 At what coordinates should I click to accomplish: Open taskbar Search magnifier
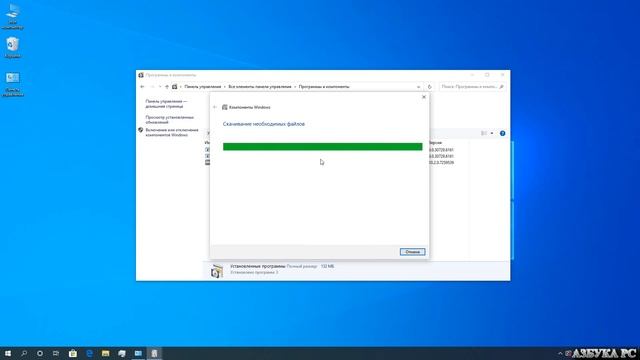[24, 353]
